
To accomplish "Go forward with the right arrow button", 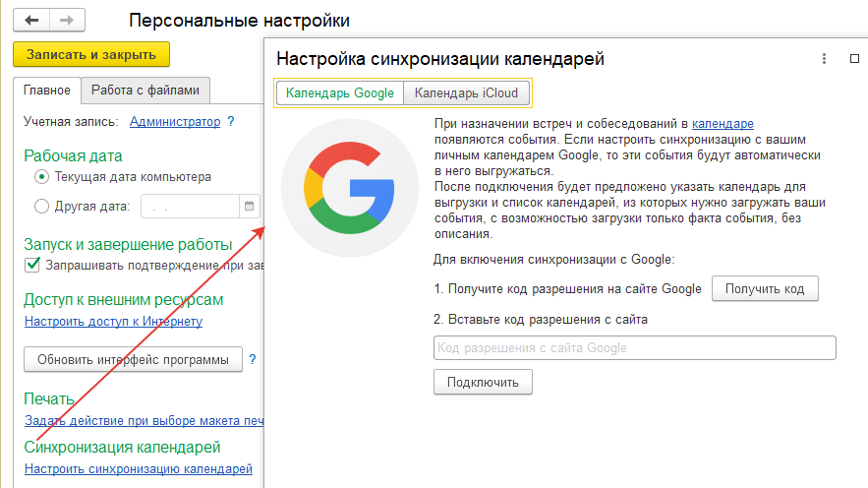I will (67, 21).
